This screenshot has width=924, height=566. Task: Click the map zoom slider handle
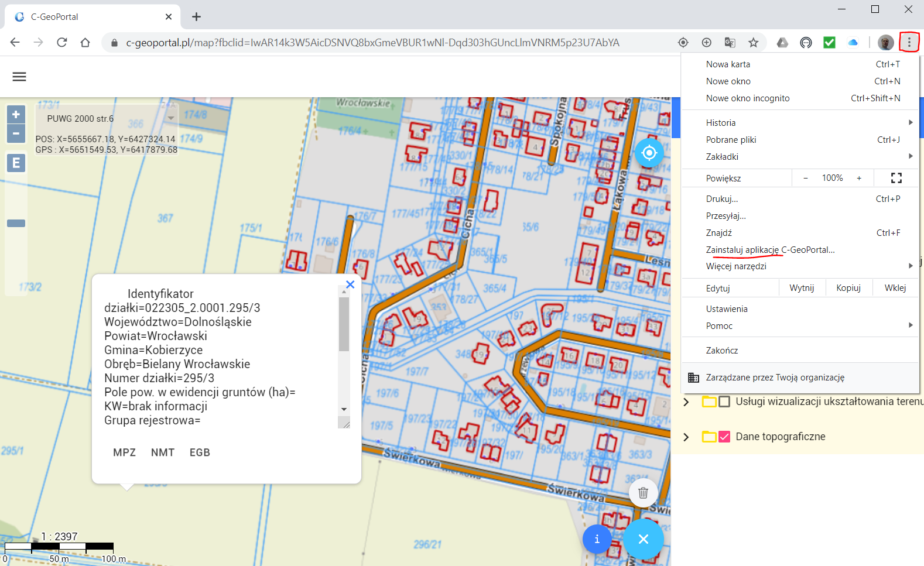[x=16, y=223]
